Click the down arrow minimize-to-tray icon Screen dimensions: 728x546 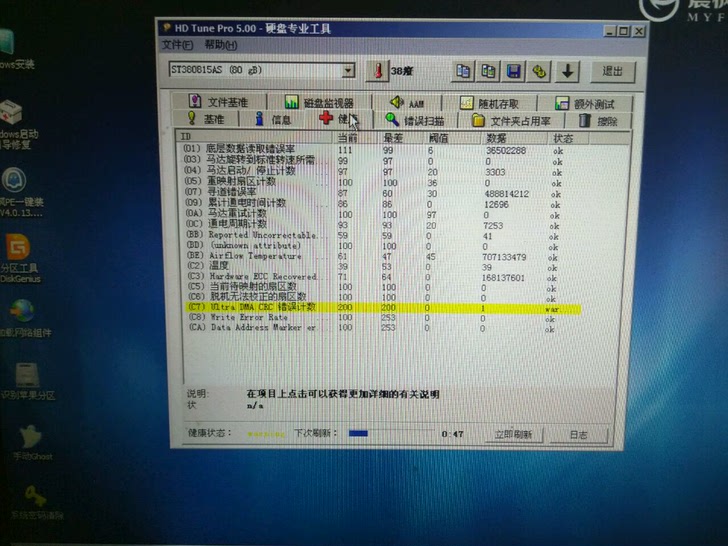(x=567, y=72)
